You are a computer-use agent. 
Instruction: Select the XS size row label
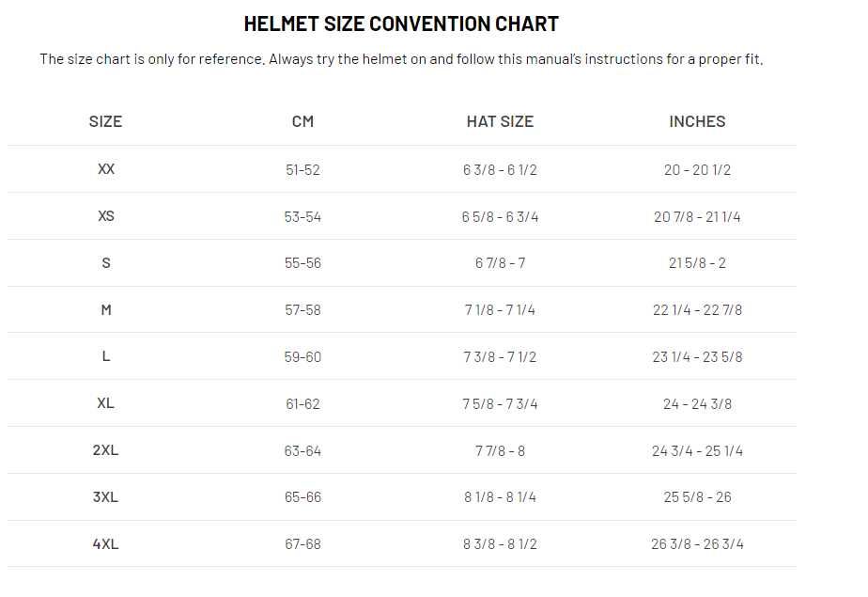click(106, 216)
